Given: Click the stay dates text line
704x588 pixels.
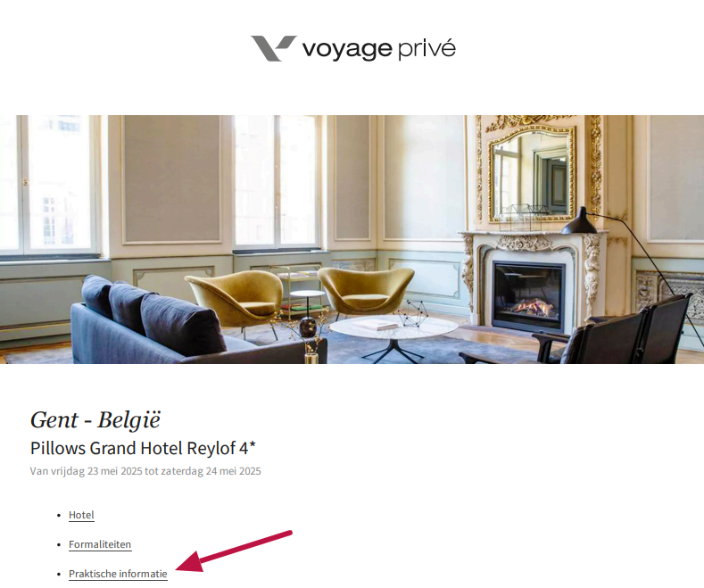Looking at the screenshot, I should pos(145,471).
